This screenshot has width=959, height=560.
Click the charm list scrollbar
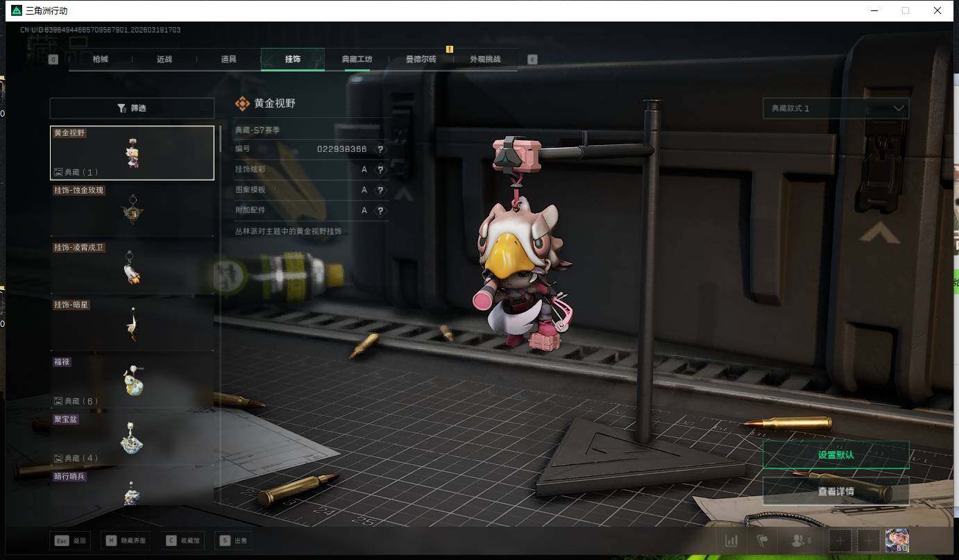221,139
